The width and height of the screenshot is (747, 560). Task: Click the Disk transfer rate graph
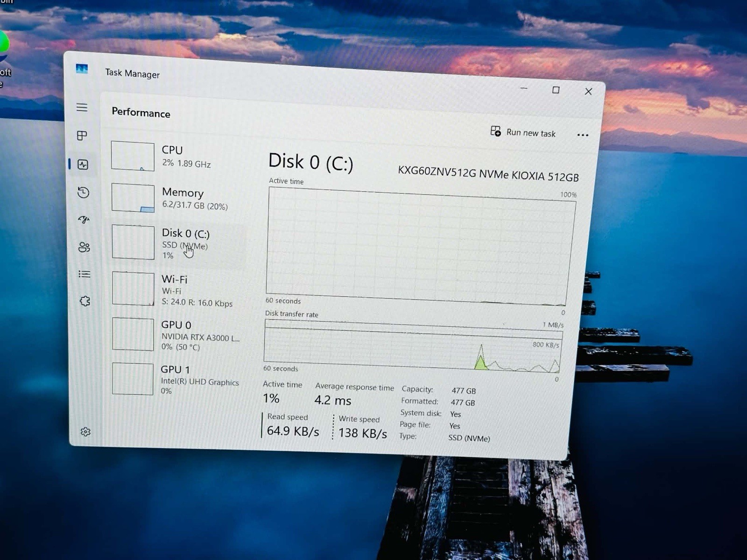click(x=413, y=346)
